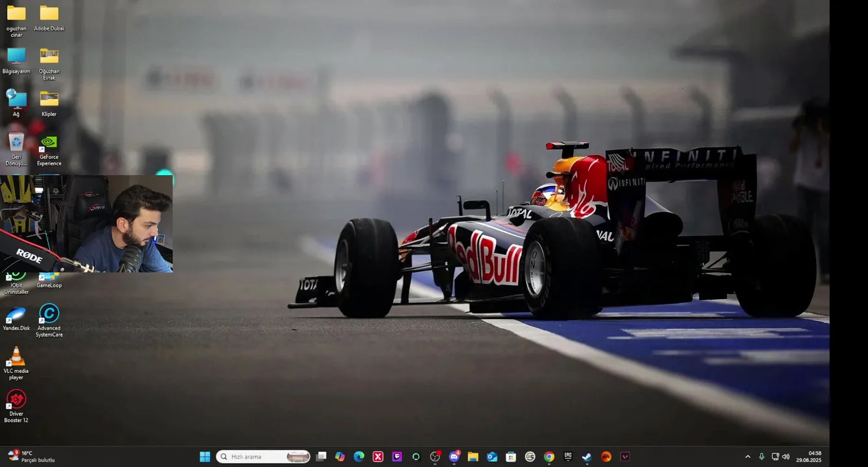Click the webcam overlay thumbnail
The image size is (868, 467).
(86, 224)
